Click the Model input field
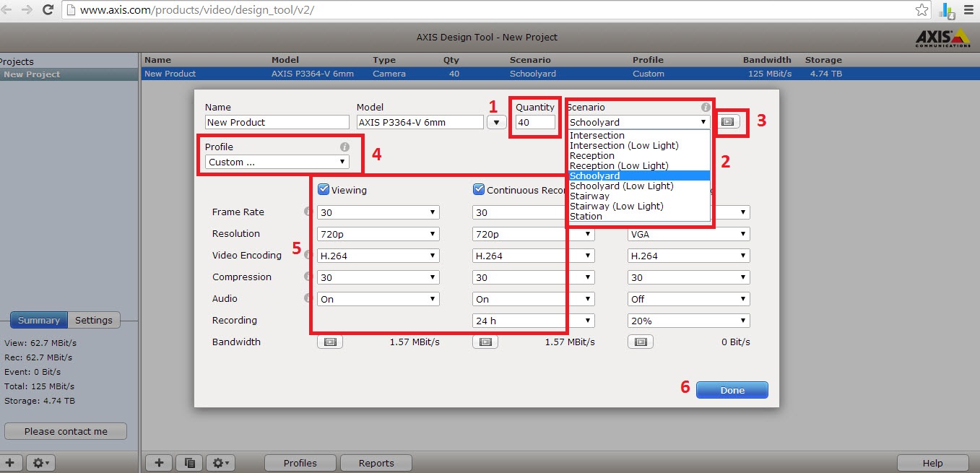980x473 pixels. 420,122
